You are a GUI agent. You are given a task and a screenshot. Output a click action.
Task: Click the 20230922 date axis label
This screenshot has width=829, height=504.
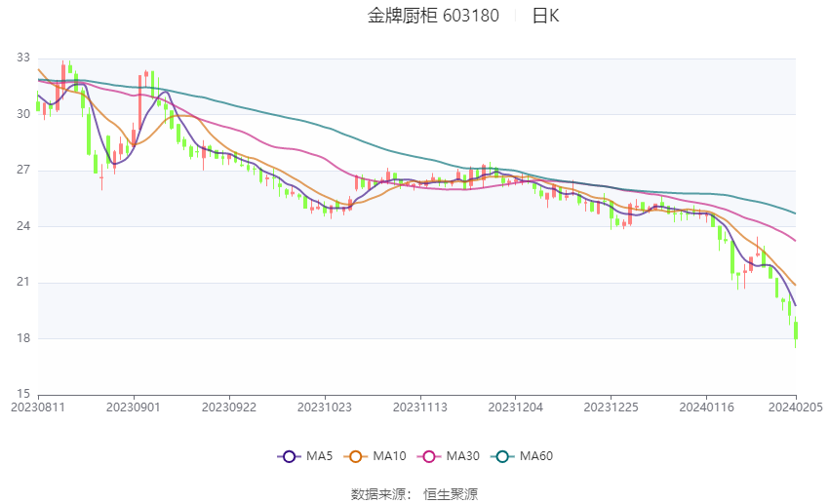tap(229, 407)
